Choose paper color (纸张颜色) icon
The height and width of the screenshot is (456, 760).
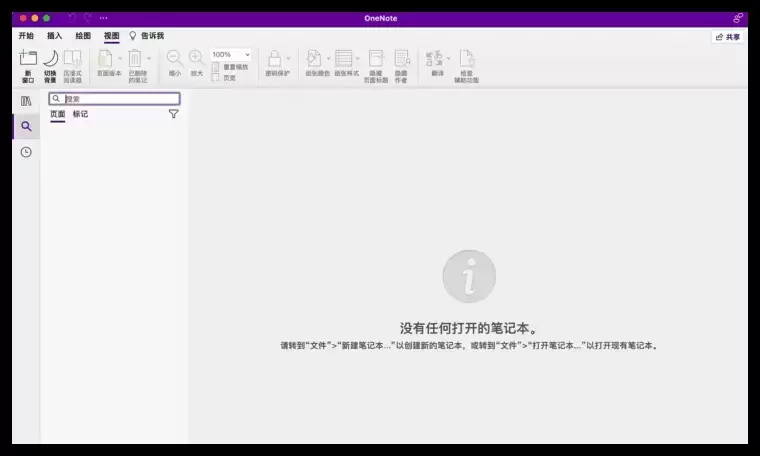coord(314,59)
